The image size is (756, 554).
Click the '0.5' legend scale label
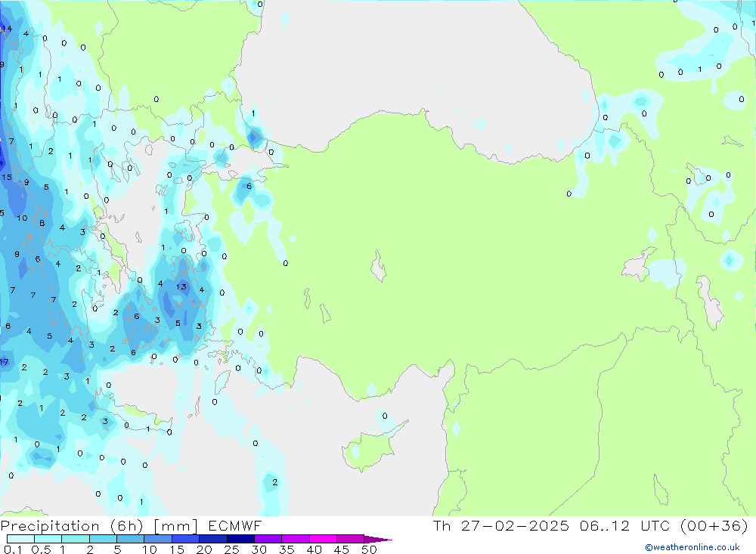[41, 549]
